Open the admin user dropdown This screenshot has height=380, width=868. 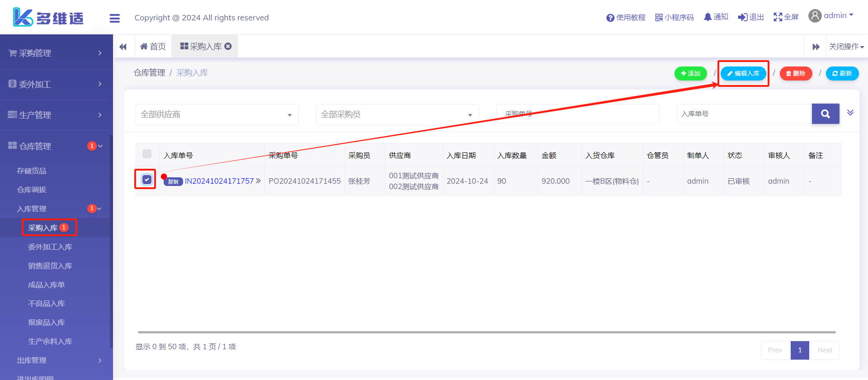click(x=831, y=16)
